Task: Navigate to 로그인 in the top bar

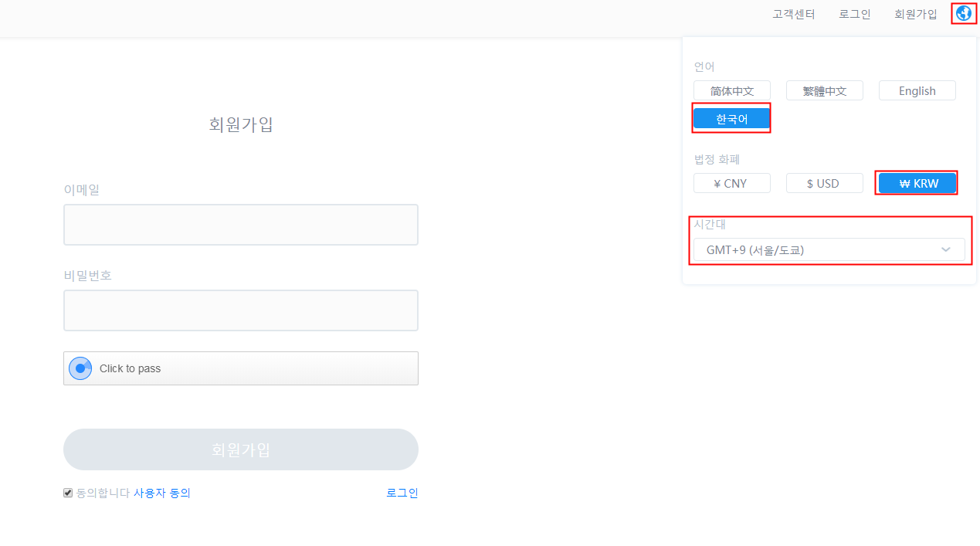Action: pyautogui.click(x=854, y=13)
